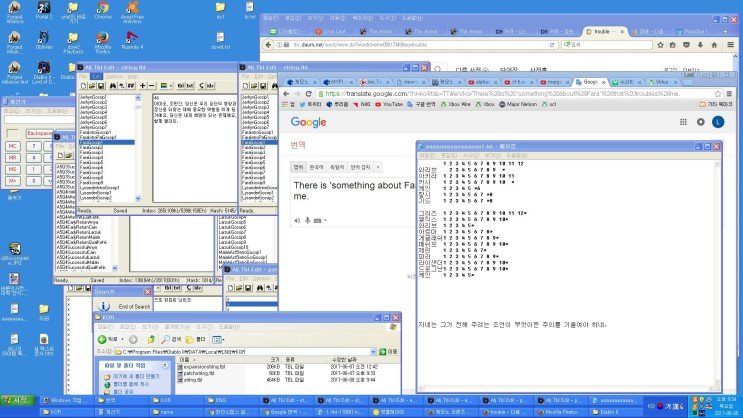This screenshot has width=743, height=418.
Task: Select 한국어 source language button
Action: (316, 167)
